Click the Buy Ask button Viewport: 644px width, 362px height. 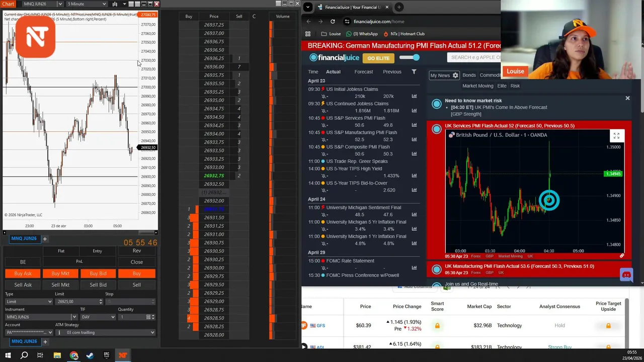coord(23,274)
